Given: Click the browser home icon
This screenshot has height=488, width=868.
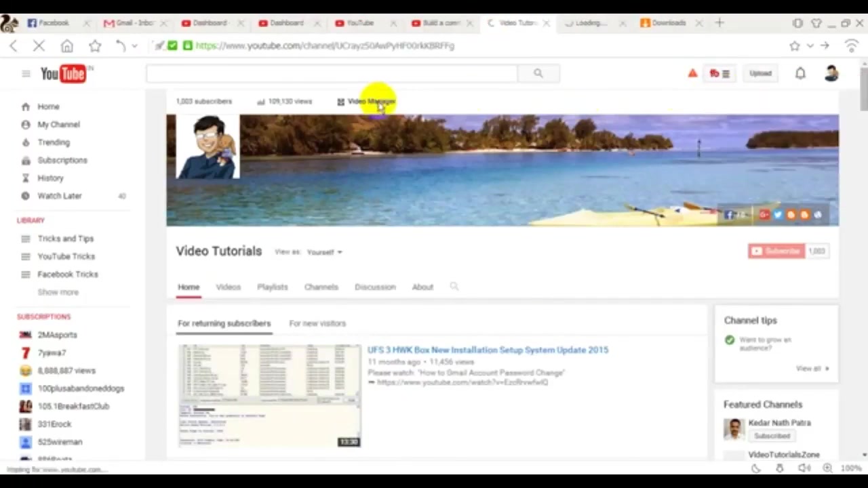Looking at the screenshot, I should pos(66,46).
